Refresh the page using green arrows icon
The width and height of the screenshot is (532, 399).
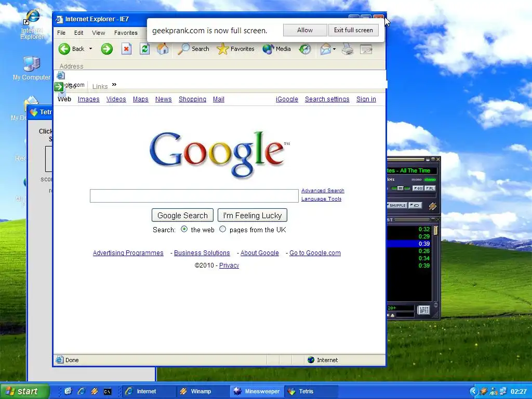point(145,49)
